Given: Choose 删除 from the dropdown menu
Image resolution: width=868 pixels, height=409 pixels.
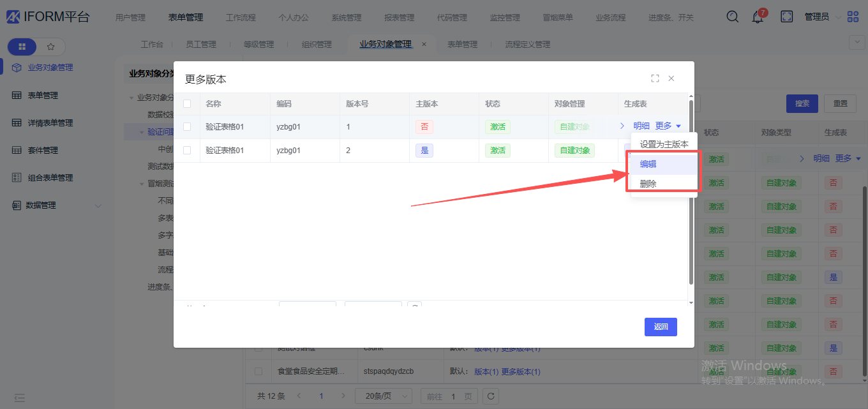Looking at the screenshot, I should click(648, 184).
